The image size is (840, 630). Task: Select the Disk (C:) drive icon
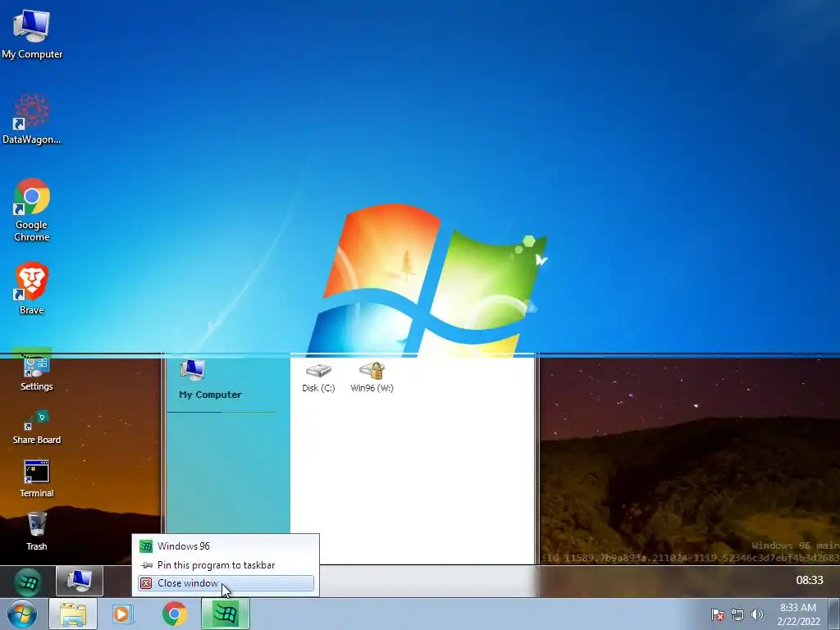[x=318, y=377]
